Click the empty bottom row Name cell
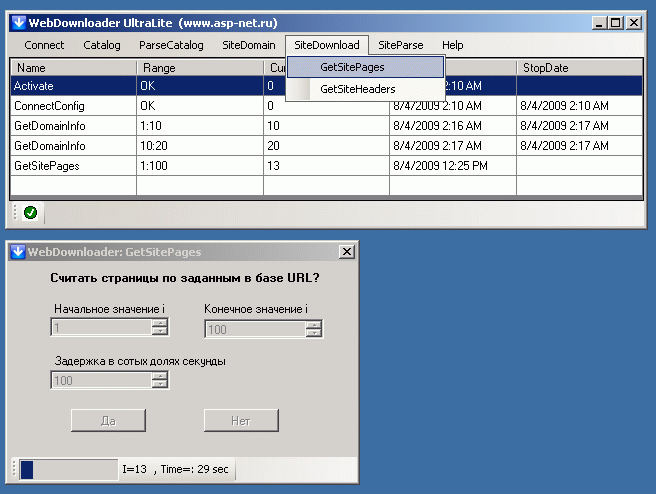This screenshot has width=656, height=494. [74, 185]
